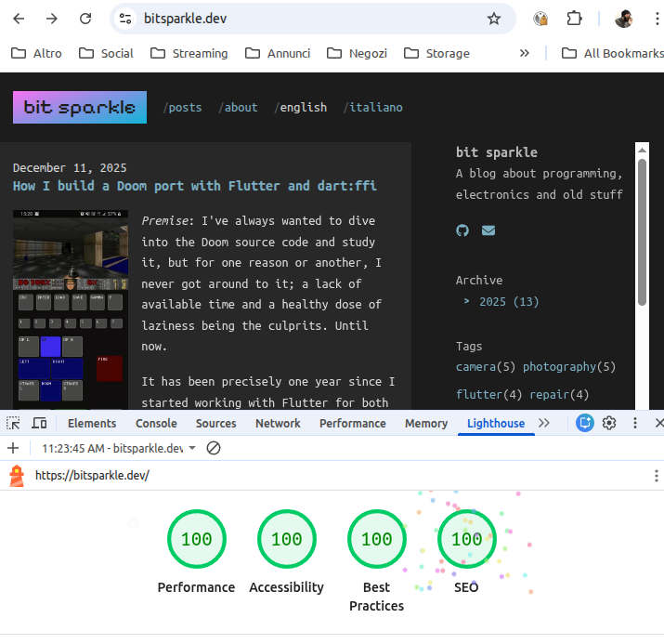Switch site language to /italiano
Image resolution: width=664 pixels, height=644 pixels.
(373, 108)
